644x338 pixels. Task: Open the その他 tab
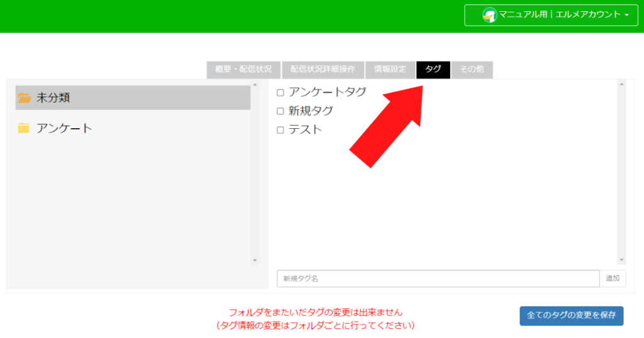[x=472, y=69]
